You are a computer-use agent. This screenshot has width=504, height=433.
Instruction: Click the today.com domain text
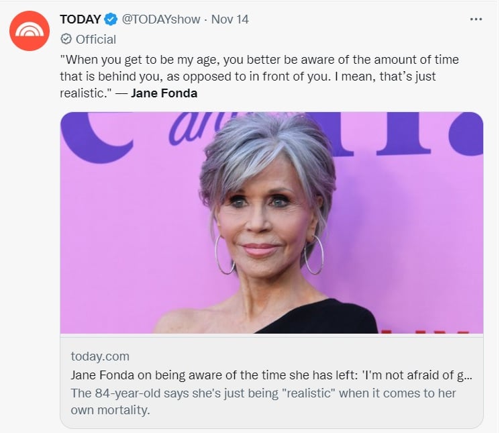pos(100,356)
